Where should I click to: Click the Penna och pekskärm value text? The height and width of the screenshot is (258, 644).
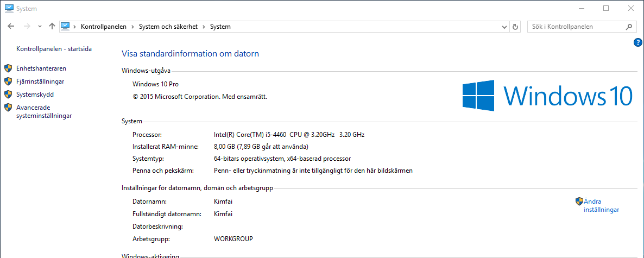[x=313, y=170]
